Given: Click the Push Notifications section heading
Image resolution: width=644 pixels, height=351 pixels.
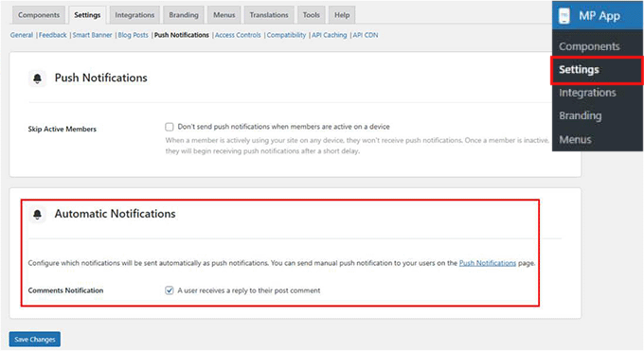Looking at the screenshot, I should click(101, 78).
